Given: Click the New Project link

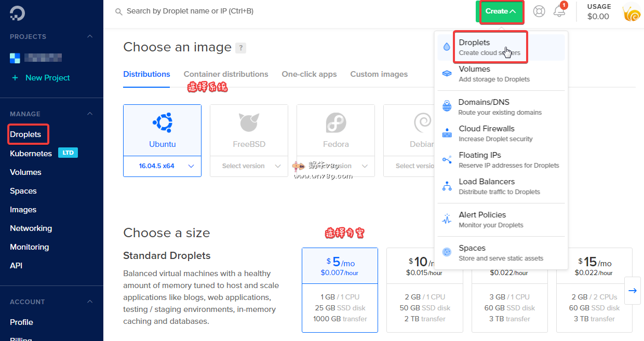Looking at the screenshot, I should pyautogui.click(x=47, y=78).
